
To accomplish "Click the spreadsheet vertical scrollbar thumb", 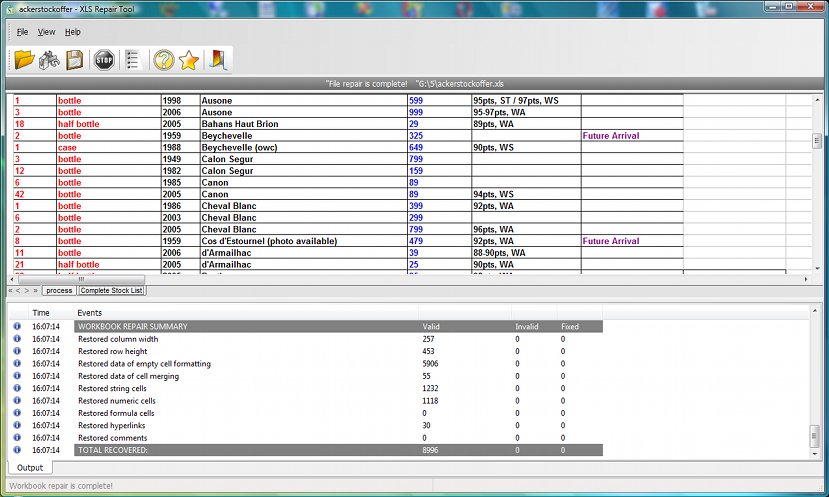I will 816,141.
